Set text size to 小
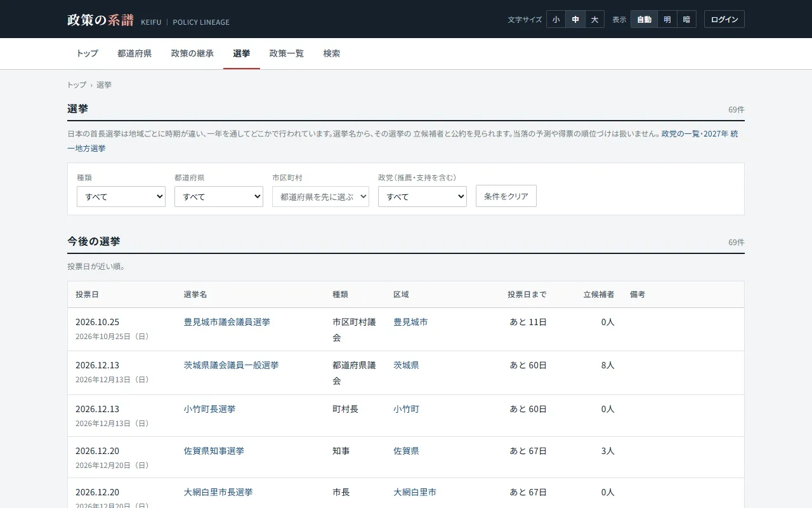Viewport: 812px width, 508px height. [556, 20]
